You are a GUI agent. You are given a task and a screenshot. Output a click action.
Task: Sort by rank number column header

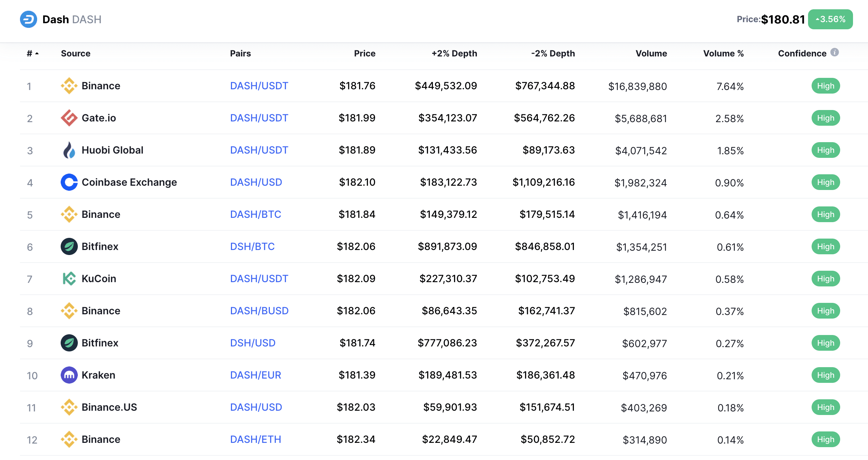[x=32, y=54]
